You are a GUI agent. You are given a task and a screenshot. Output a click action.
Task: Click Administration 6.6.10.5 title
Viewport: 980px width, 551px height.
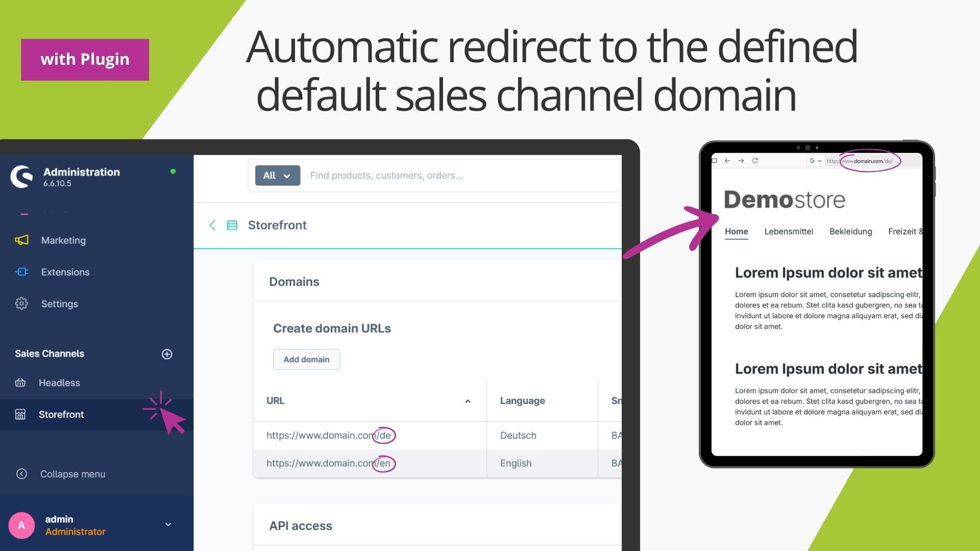(x=82, y=177)
